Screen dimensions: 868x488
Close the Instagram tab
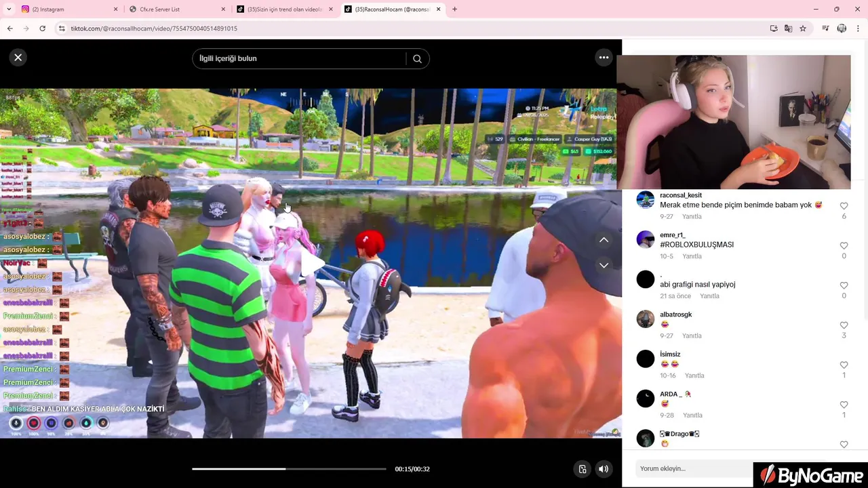click(x=115, y=9)
